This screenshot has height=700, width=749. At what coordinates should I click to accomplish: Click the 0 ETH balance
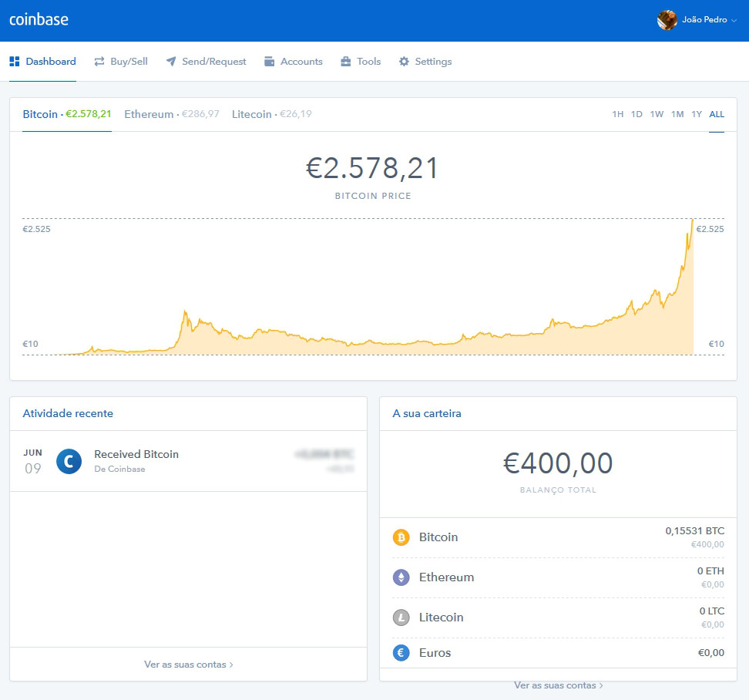[x=710, y=571]
